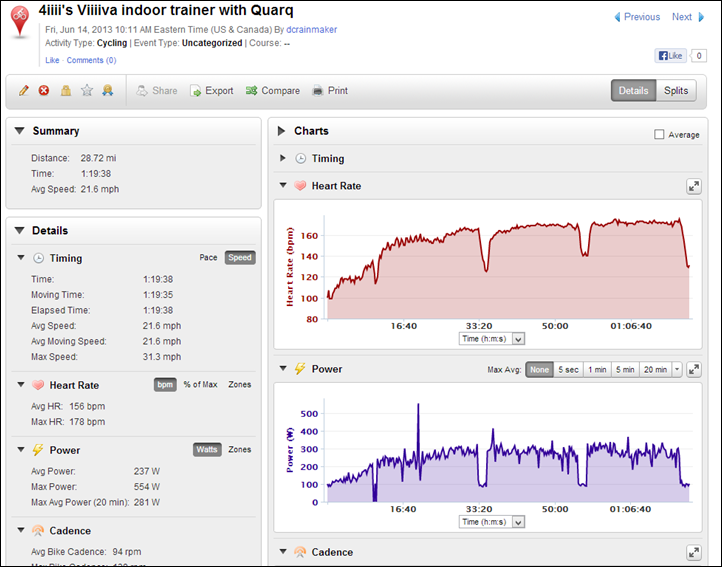Click the Facebook Like button
This screenshot has width=722, height=567.
tap(670, 56)
